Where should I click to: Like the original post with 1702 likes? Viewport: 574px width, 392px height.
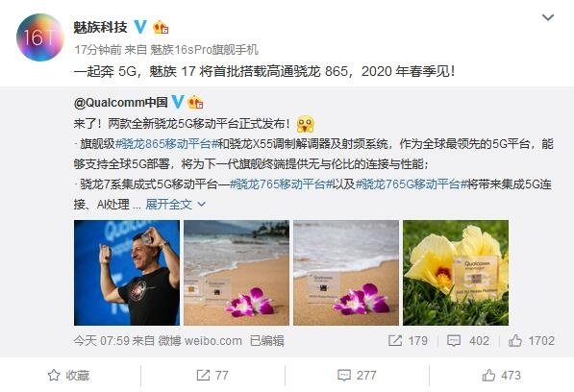pyautogui.click(x=515, y=341)
